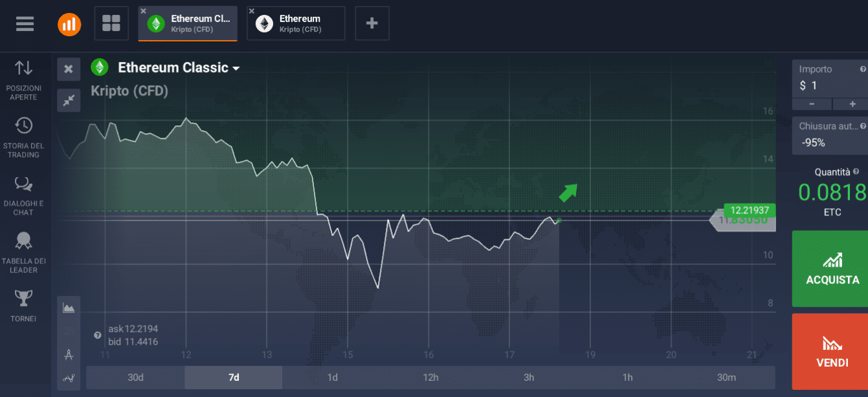Select the 3h time range
This screenshot has height=397, width=868.
529,378
